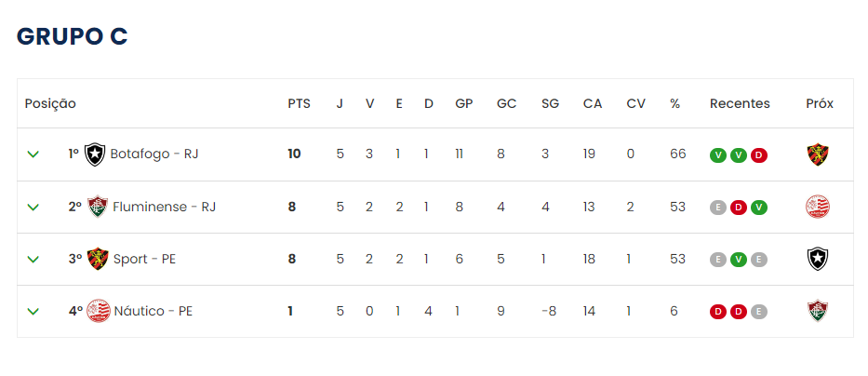Click Botafogo's red D recent result badge

click(759, 155)
